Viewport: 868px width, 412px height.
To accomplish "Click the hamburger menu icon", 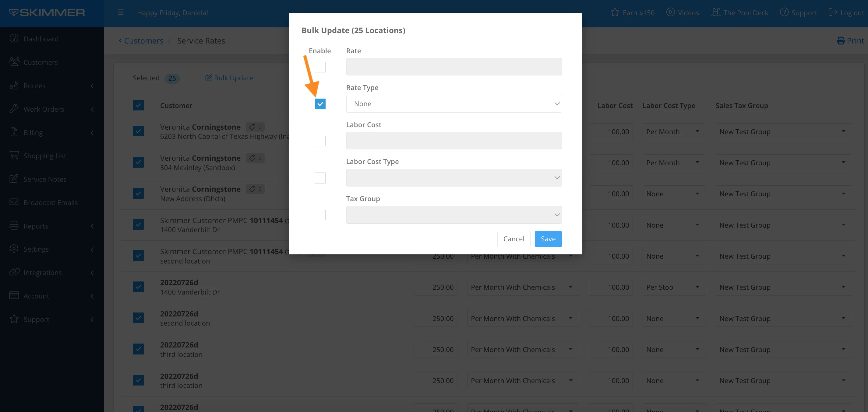I will (x=120, y=12).
